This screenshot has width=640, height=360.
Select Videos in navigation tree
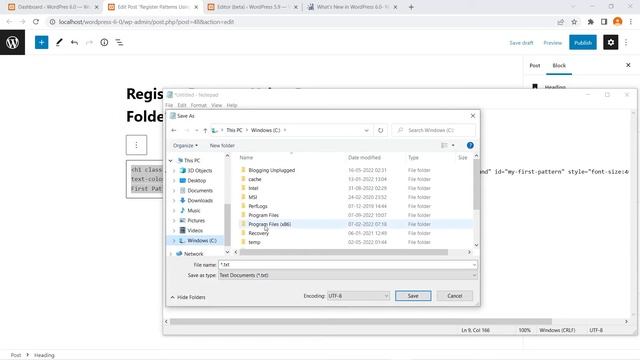tap(195, 231)
